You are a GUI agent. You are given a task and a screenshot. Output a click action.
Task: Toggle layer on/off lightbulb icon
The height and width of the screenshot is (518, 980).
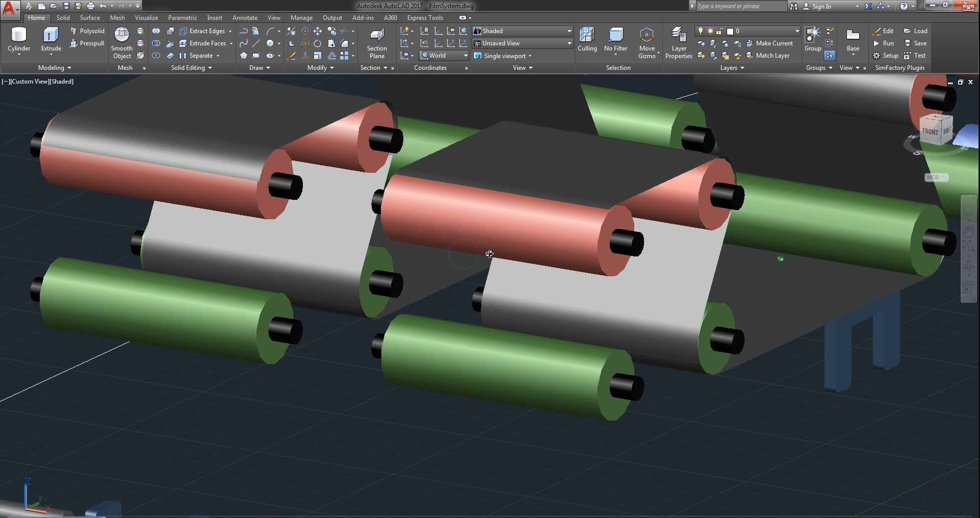coord(701,31)
